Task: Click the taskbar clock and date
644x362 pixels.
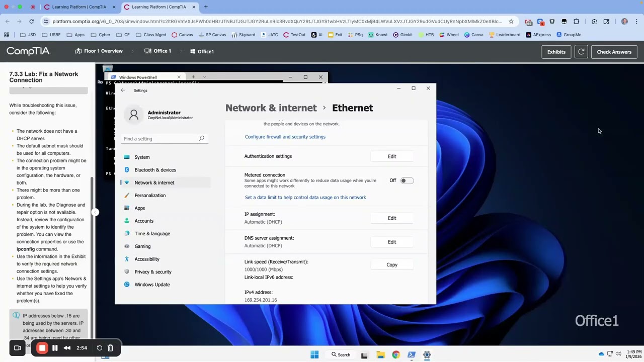Action: click(633, 354)
